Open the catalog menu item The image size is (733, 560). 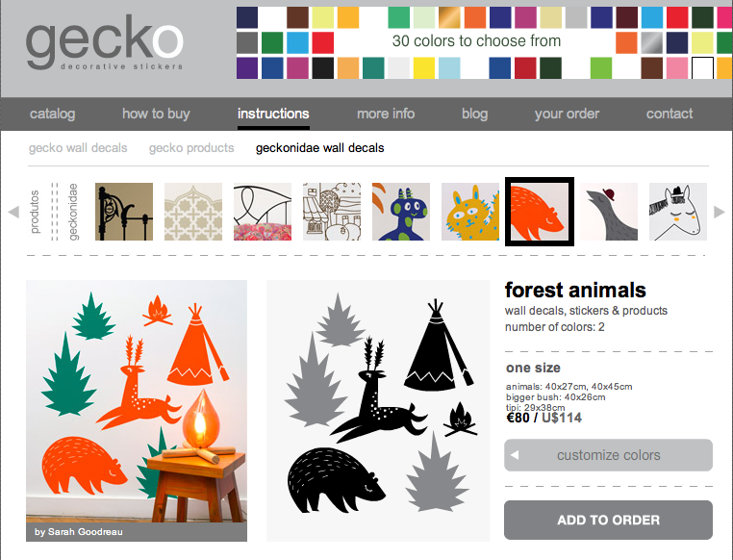(52, 114)
